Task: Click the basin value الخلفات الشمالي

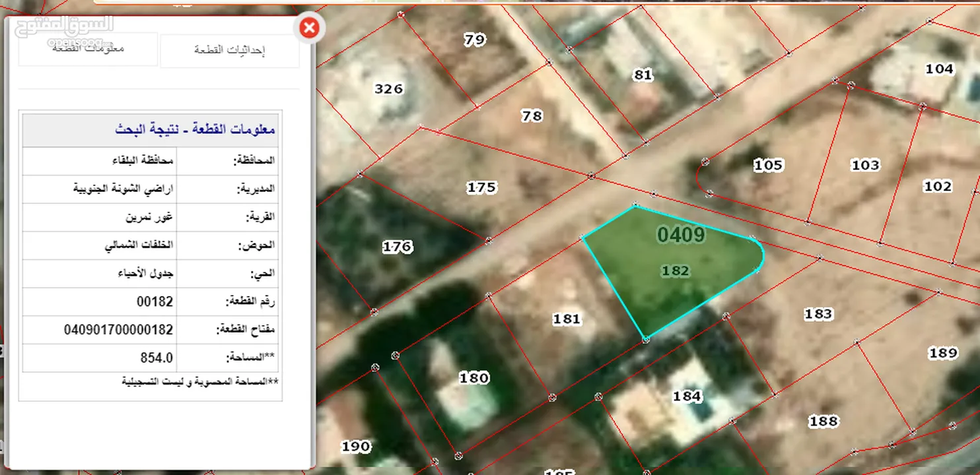Action: tap(139, 245)
